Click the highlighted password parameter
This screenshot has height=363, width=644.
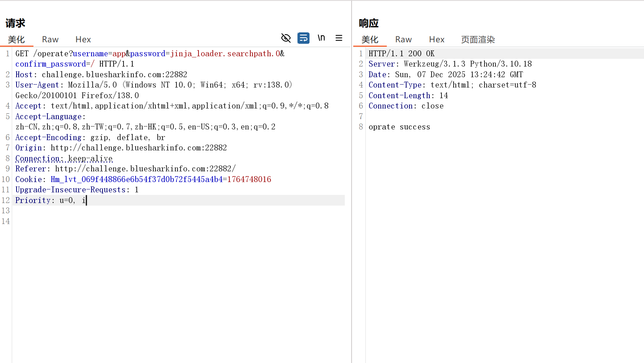[x=148, y=53]
